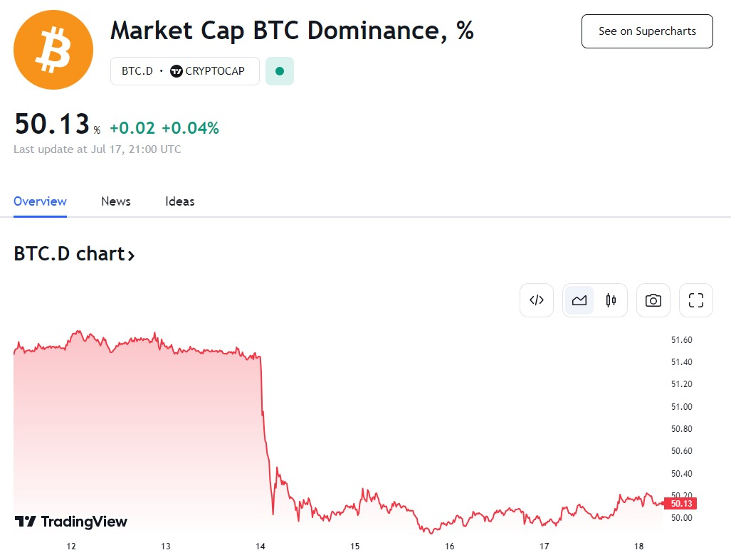731x560 pixels.
Task: Select the Overview tab
Action: pyautogui.click(x=40, y=201)
